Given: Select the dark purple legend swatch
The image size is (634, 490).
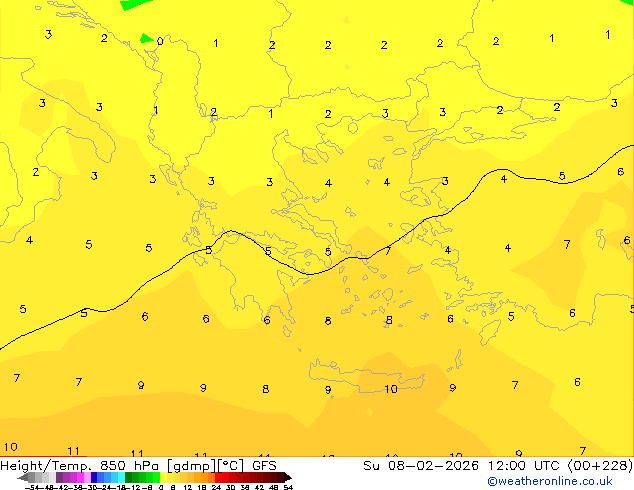Looking at the screenshot, I should [x=59, y=477].
